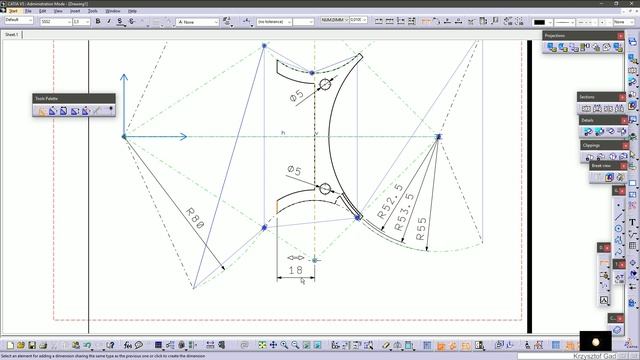640x360 pixels.
Task: Open the '(no tolerance)' dropdown
Action: (274, 22)
